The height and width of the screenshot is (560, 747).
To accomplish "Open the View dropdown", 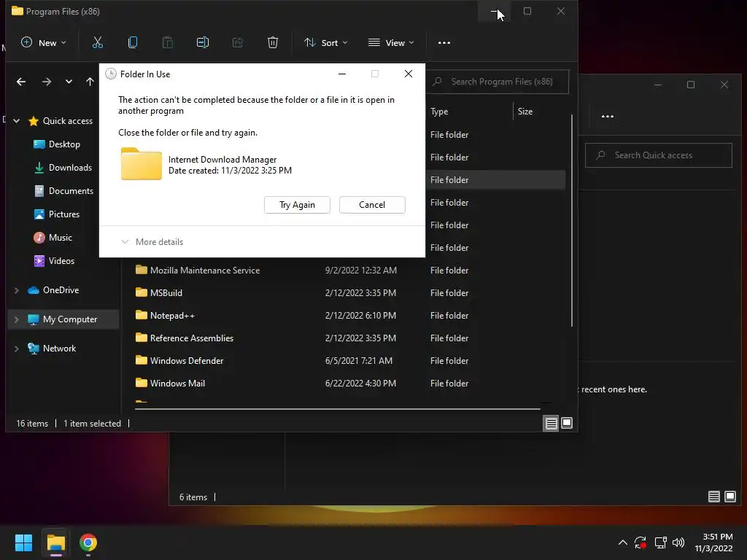I will [391, 42].
